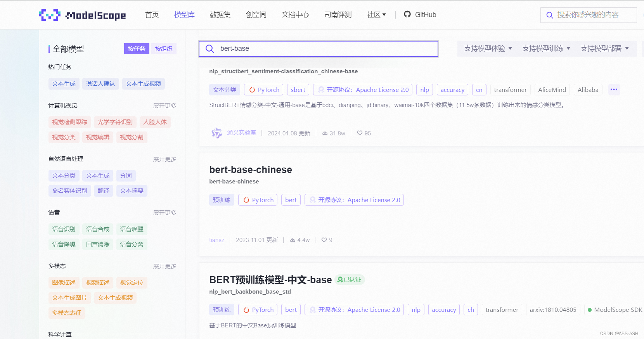
Task: Select 语音识别 task tag
Action: [64, 229]
